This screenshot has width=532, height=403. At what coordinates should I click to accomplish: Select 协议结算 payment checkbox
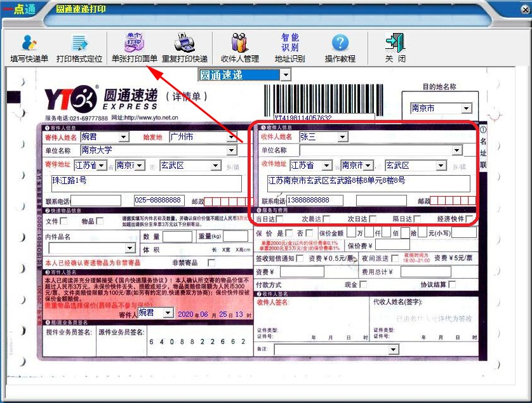point(452,284)
